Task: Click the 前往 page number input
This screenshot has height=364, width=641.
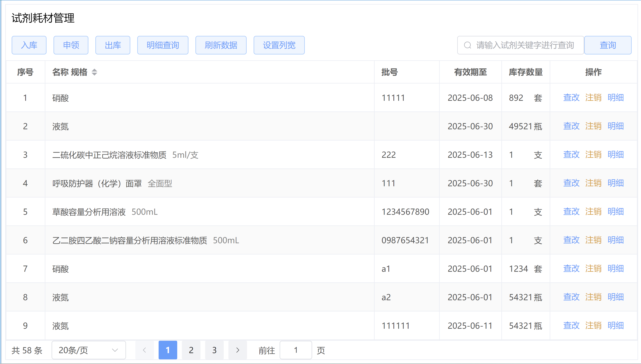Action: tap(296, 350)
